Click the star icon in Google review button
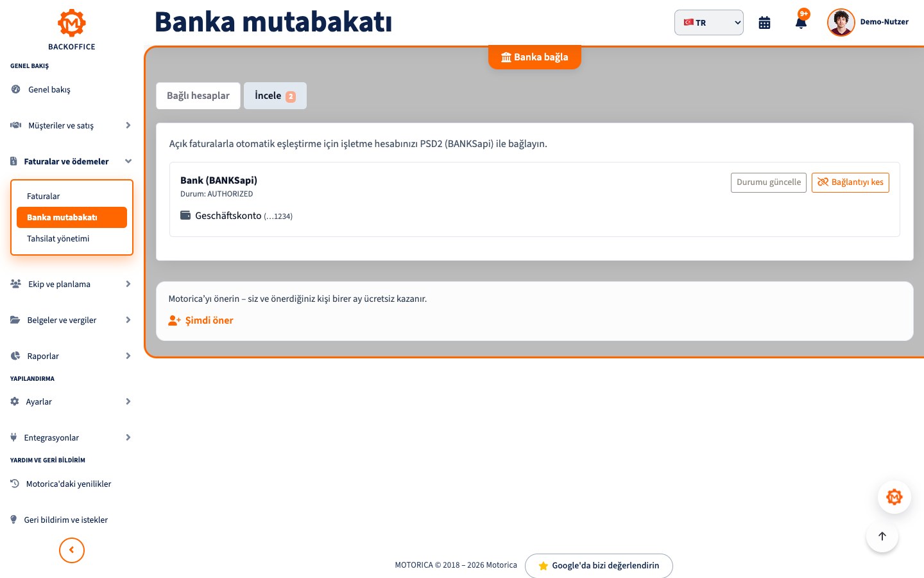 click(543, 566)
